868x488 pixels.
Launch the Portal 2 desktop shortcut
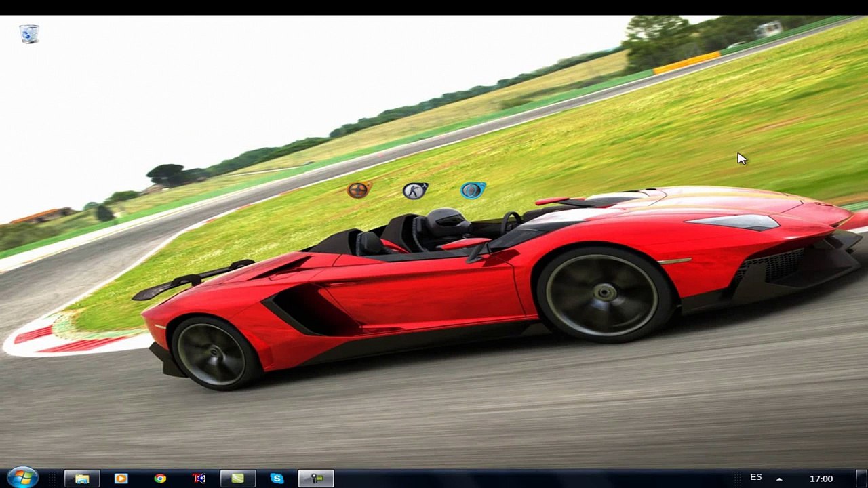pos(473,190)
